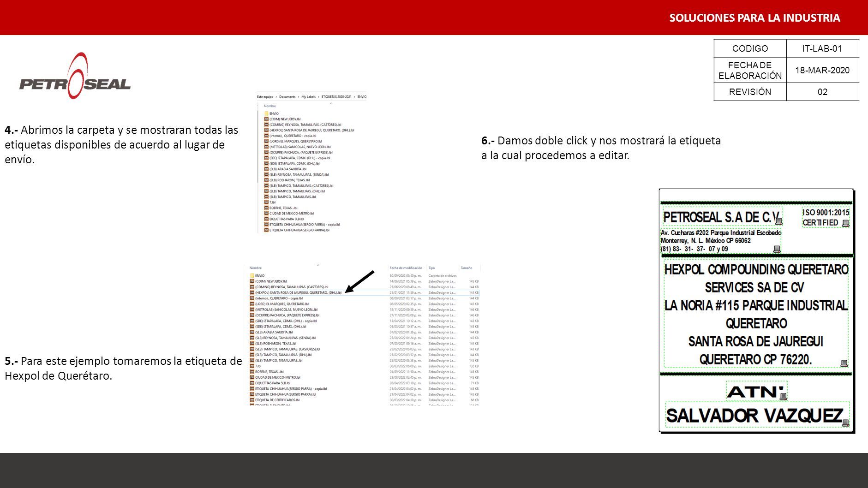
Task: Select '(SDE) IZTAPALAPA, CDMX. (DHL) - copia.lbl' dated 13/04/2021
Action: tap(286, 321)
